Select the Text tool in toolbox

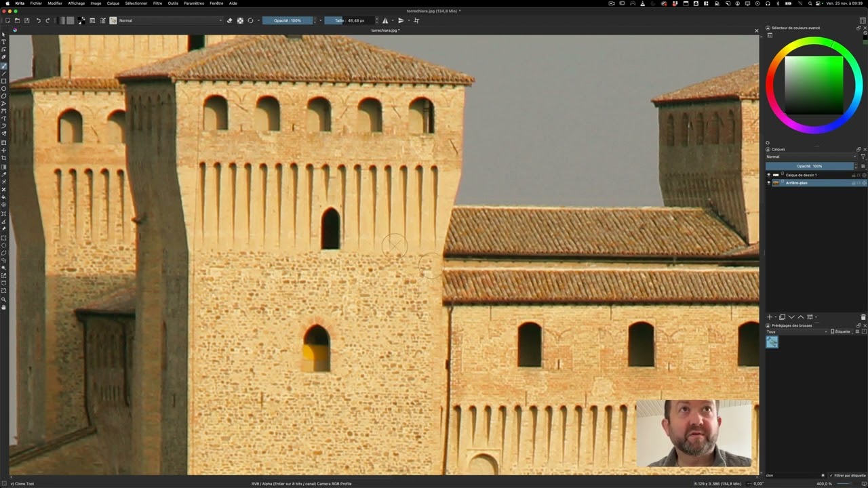pos(4,42)
